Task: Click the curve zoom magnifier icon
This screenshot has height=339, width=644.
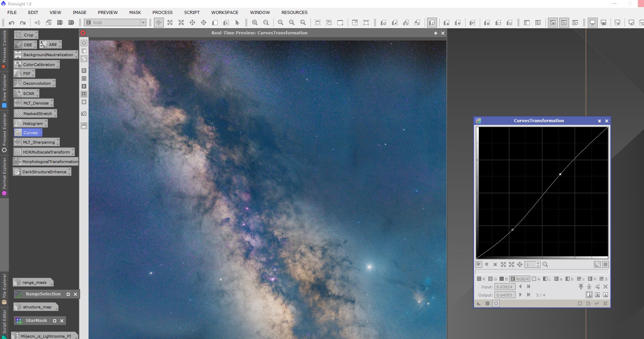Action: tap(545, 264)
